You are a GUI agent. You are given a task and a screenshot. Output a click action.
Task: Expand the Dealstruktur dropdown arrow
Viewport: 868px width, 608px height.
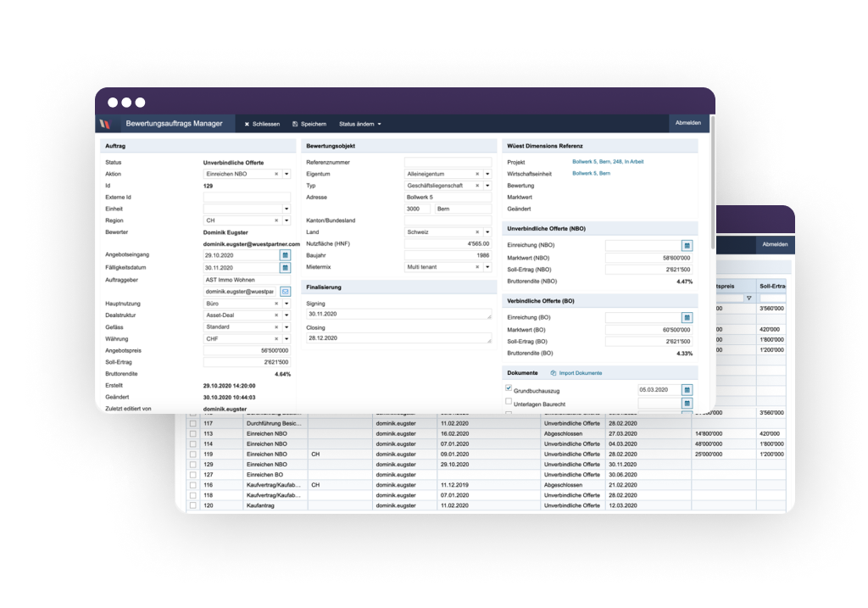click(x=287, y=315)
